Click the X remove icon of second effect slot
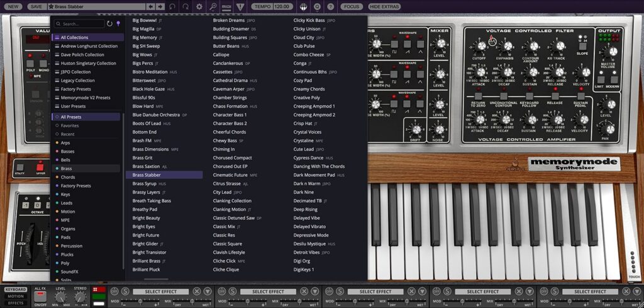644x308 pixels. [304, 291]
